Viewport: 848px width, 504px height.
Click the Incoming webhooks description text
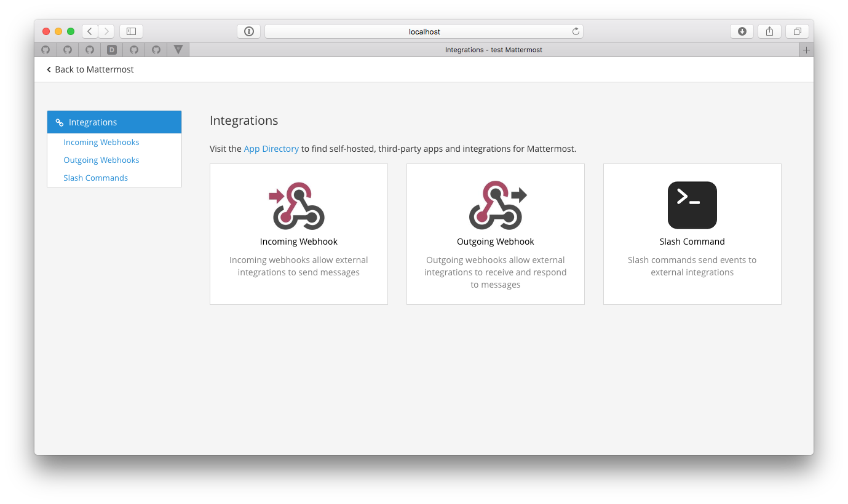coord(299,266)
